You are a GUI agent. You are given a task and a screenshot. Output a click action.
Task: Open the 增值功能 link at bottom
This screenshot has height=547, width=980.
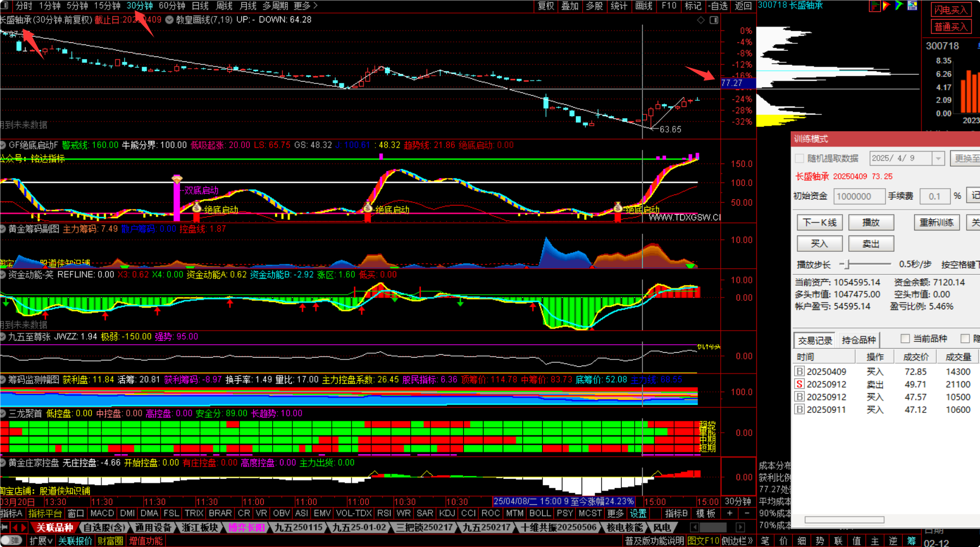[x=145, y=541]
